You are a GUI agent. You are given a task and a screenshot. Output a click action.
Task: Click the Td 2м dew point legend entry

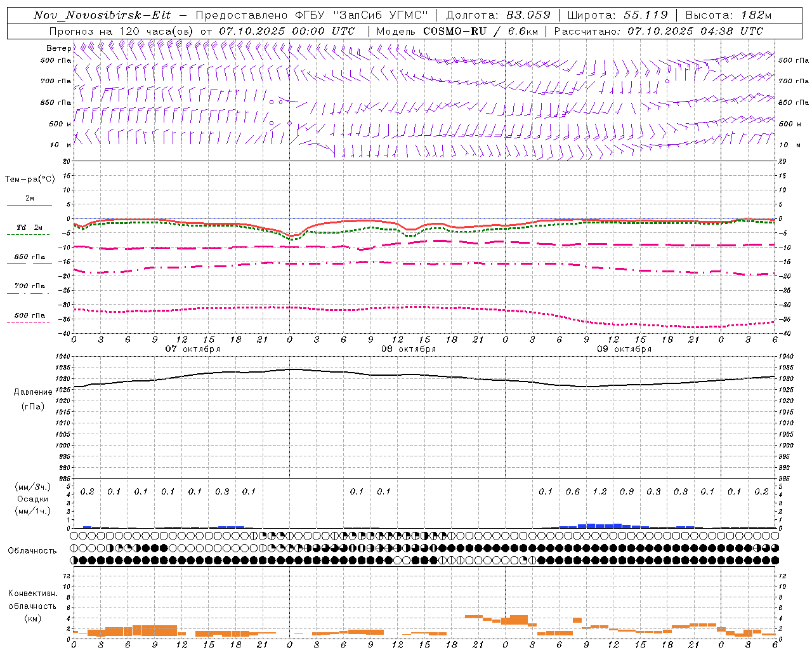[30, 227]
